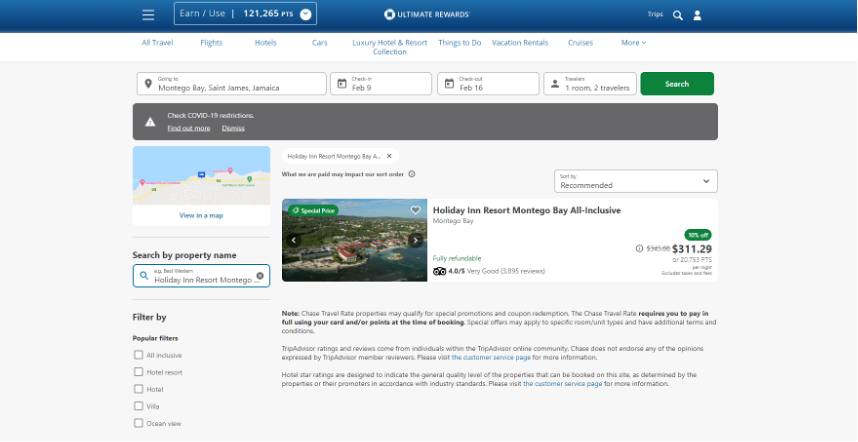Viewport: 858px width, 442px height.
Task: Save hotel with the heart icon
Action: [416, 210]
